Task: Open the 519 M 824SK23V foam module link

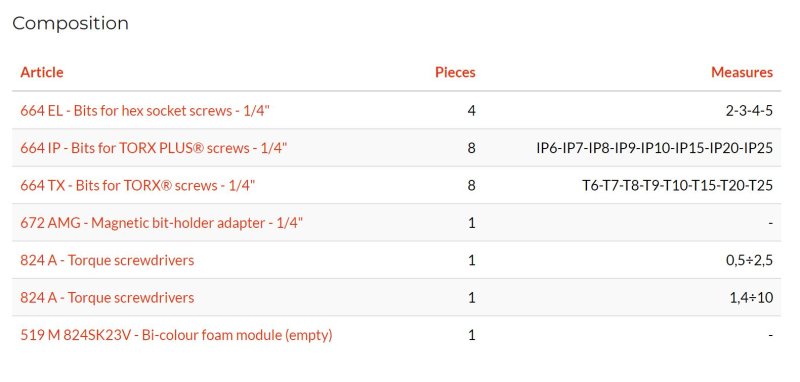Action: 176,335
